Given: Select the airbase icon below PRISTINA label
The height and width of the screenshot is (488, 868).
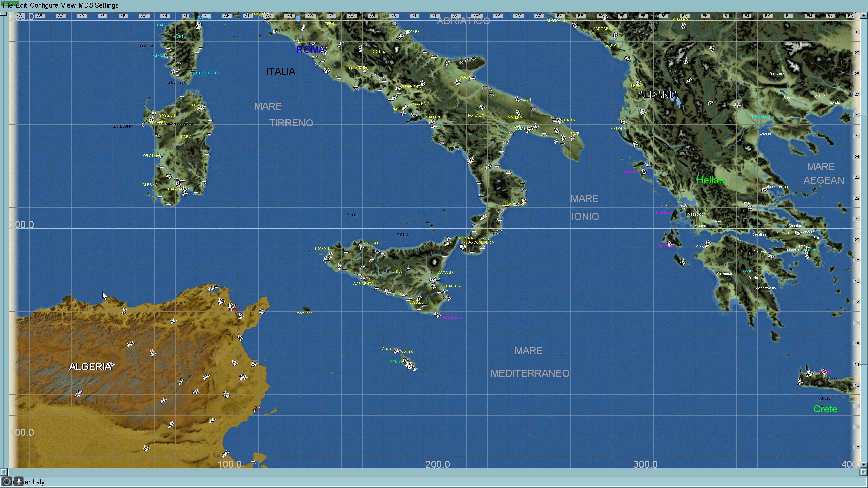Looking at the screenshot, I should coord(683,26).
